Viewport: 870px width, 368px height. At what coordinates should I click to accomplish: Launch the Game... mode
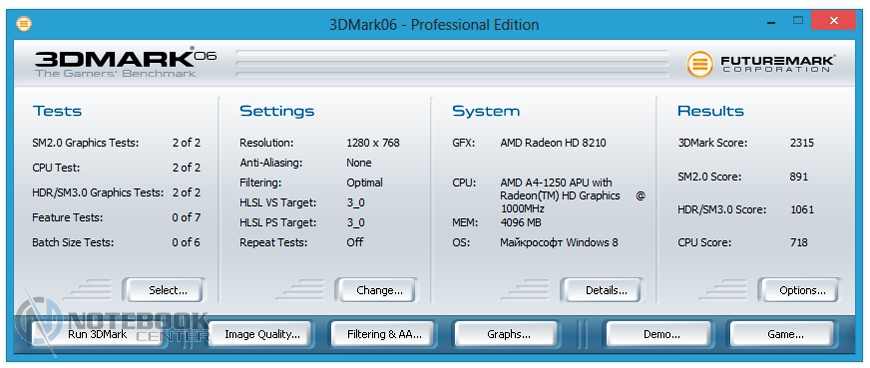coord(785,334)
